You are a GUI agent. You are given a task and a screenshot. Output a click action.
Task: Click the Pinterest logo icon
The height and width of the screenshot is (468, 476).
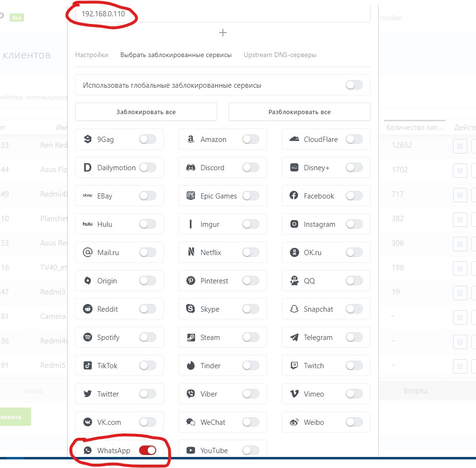tap(191, 281)
